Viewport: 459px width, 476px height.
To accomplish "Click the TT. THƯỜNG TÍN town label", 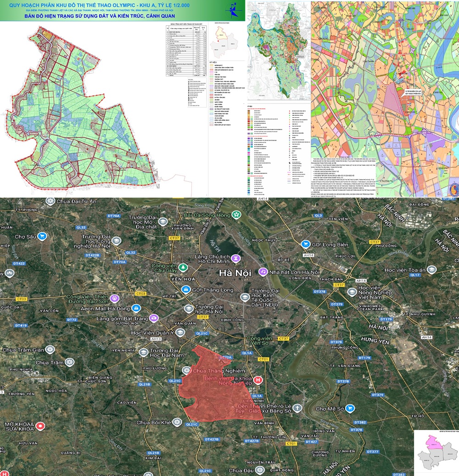I will (270, 437).
